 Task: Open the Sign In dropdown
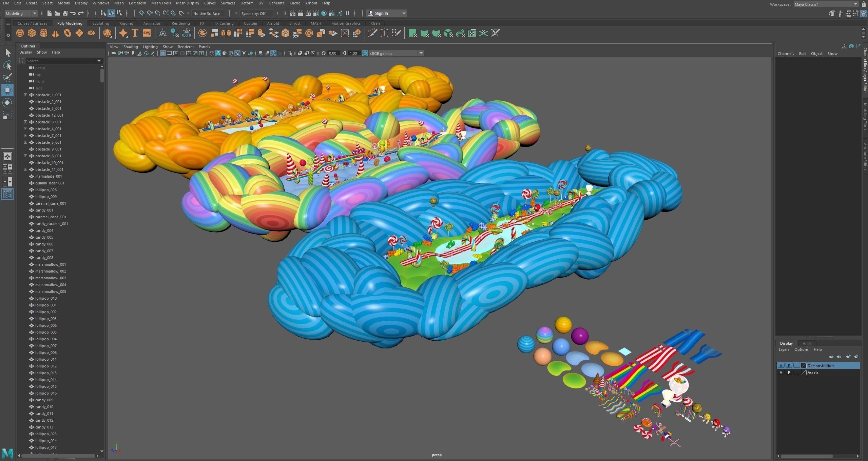click(387, 13)
